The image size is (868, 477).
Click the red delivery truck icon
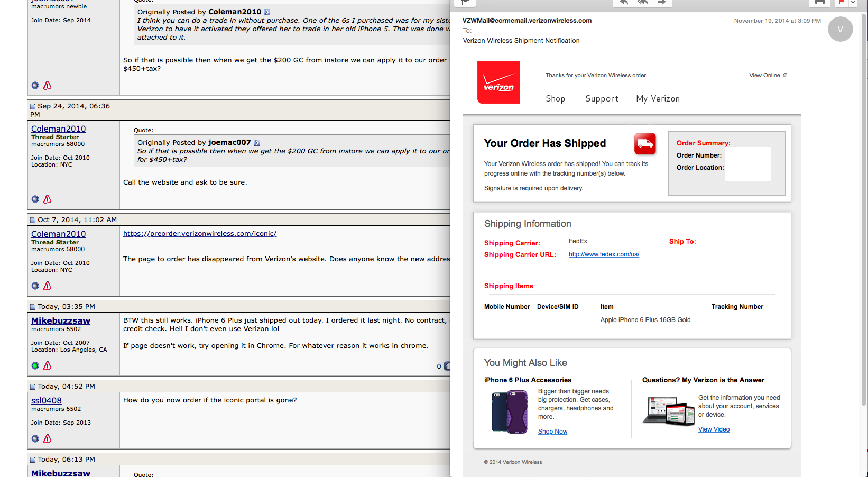645,143
